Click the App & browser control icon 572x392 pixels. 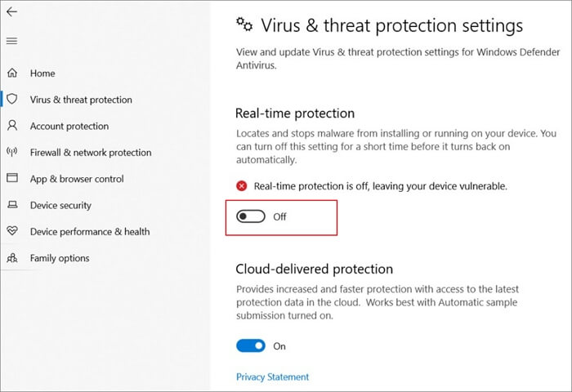(12, 179)
